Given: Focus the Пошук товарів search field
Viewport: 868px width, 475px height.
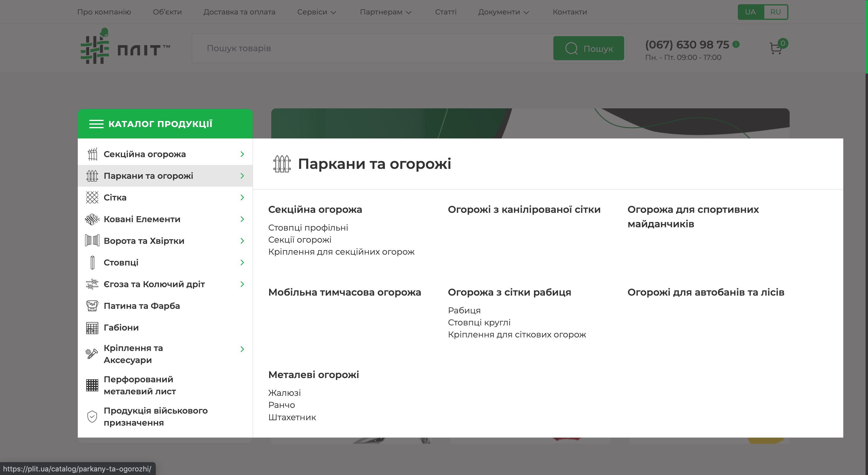Looking at the screenshot, I should [x=372, y=48].
